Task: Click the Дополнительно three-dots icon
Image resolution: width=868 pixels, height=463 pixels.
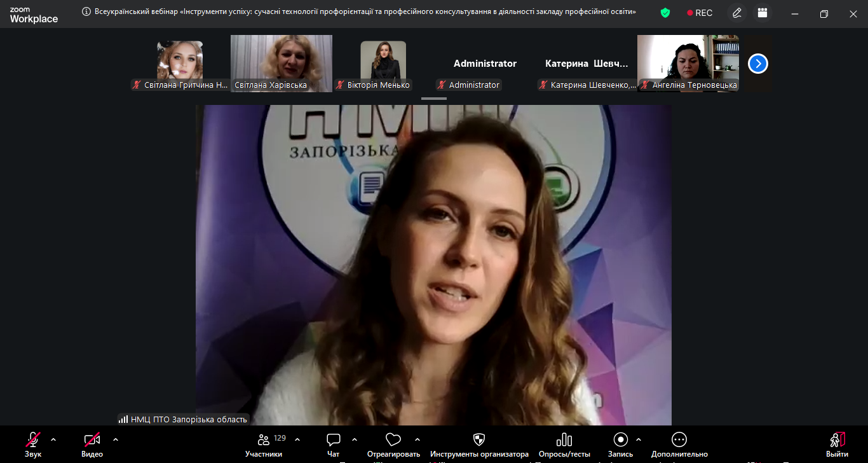Action: (x=679, y=444)
